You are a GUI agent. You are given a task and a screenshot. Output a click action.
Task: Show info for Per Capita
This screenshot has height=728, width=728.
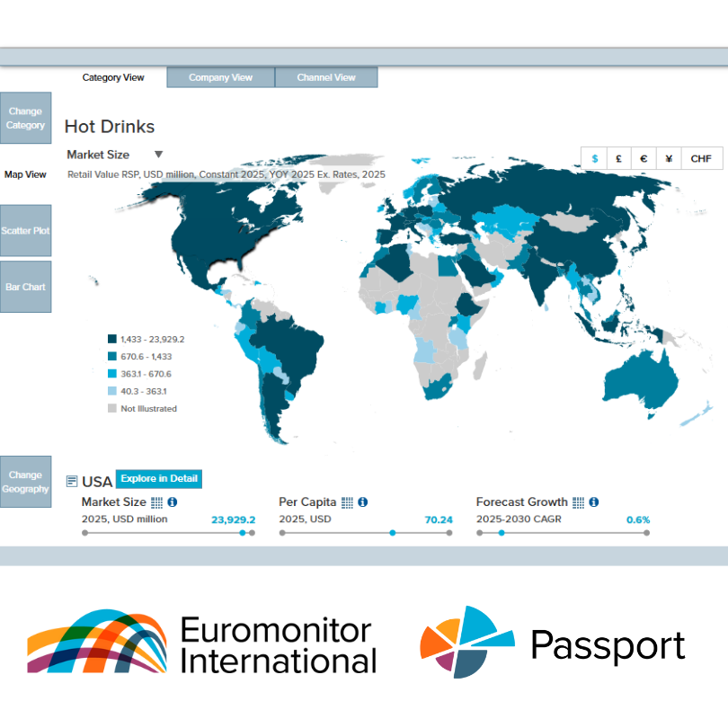click(363, 502)
